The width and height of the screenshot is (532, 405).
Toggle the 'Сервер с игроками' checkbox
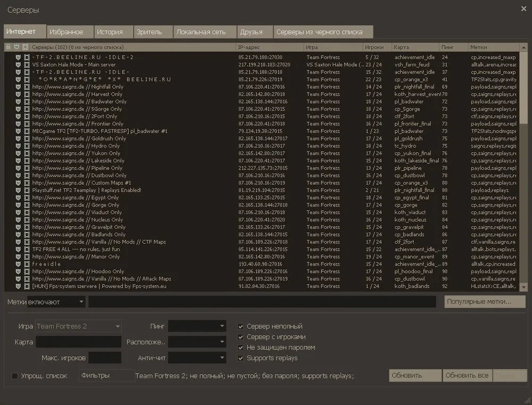point(241,337)
